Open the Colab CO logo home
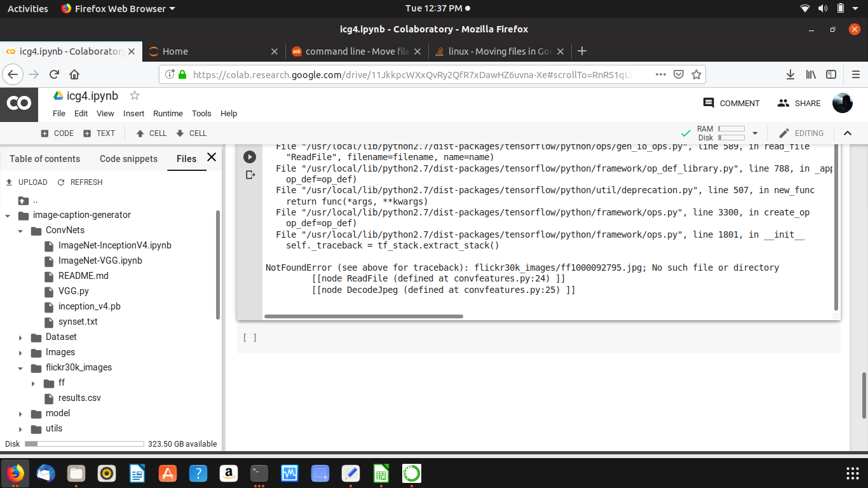This screenshot has height=488, width=868. click(x=19, y=103)
